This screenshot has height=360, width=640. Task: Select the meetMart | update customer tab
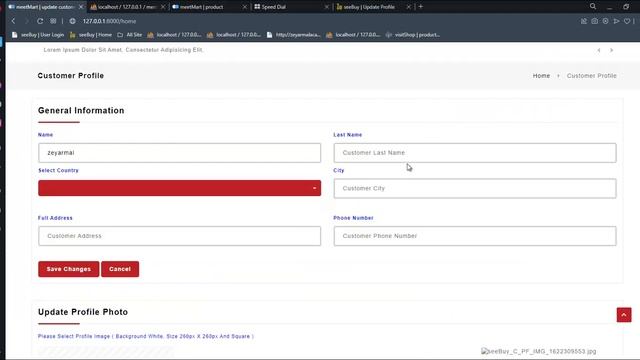(45, 7)
